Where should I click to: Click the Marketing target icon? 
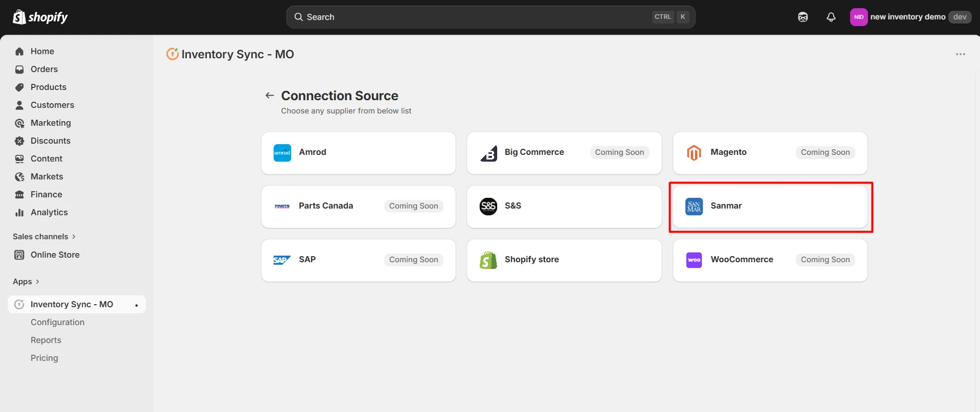tap(19, 123)
